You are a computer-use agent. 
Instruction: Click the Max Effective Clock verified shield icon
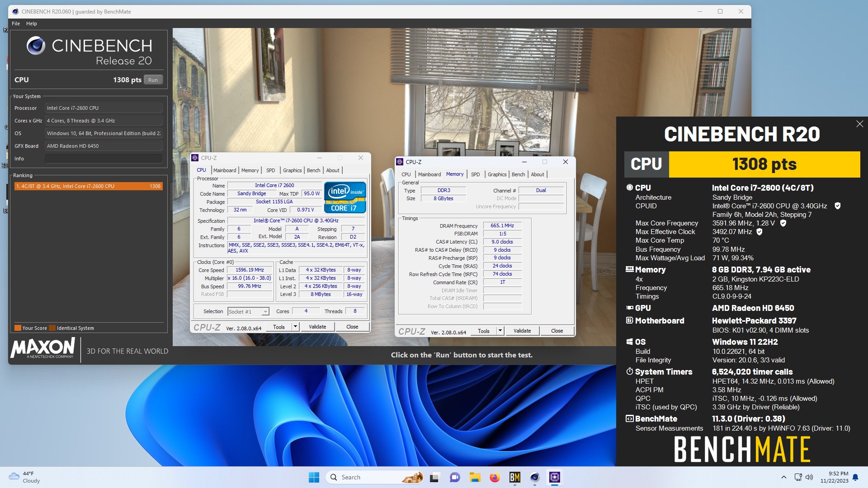pyautogui.click(x=759, y=232)
